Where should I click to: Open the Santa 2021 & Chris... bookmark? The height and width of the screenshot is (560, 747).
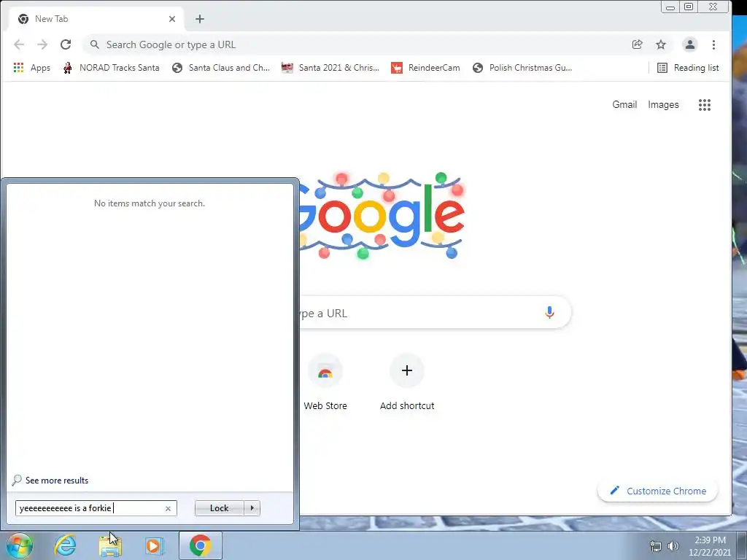pyautogui.click(x=330, y=68)
